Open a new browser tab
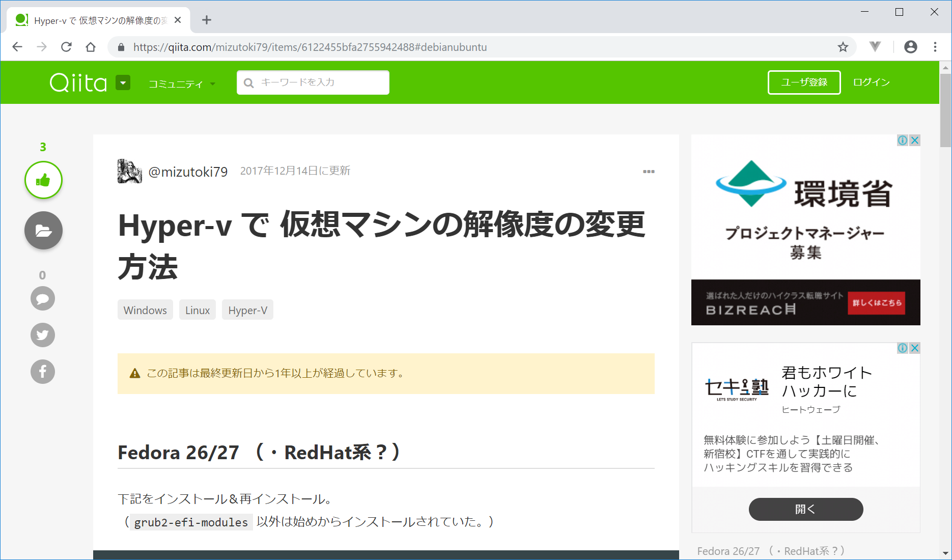Screen dimensions: 952x560 tap(206, 20)
